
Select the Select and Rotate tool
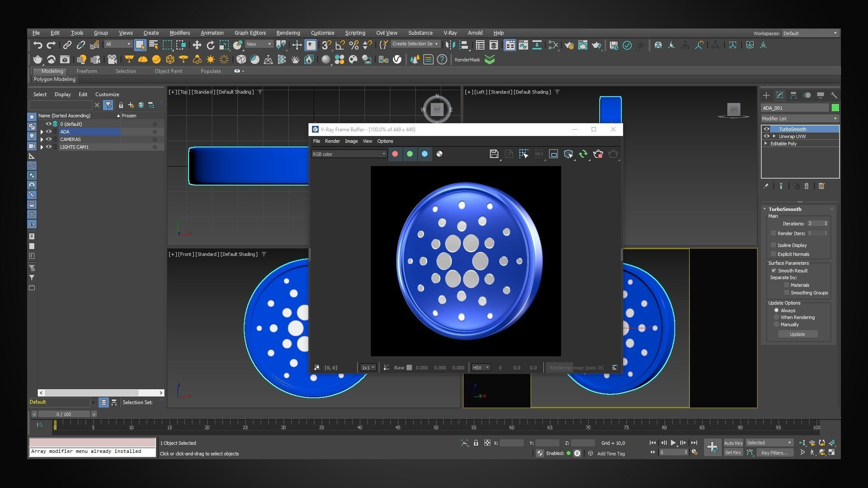(210, 45)
